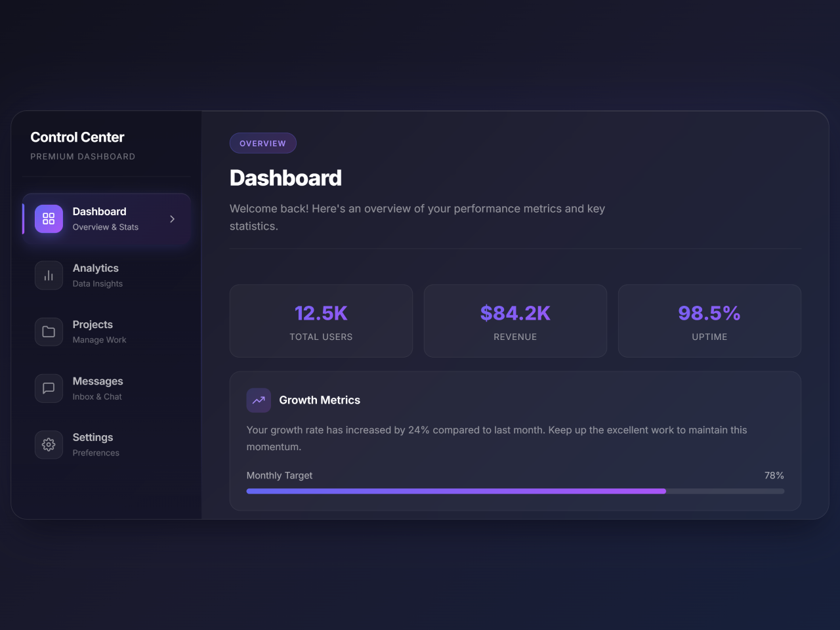Click the Analytics bar chart icon
The width and height of the screenshot is (840, 630).
coord(49,276)
